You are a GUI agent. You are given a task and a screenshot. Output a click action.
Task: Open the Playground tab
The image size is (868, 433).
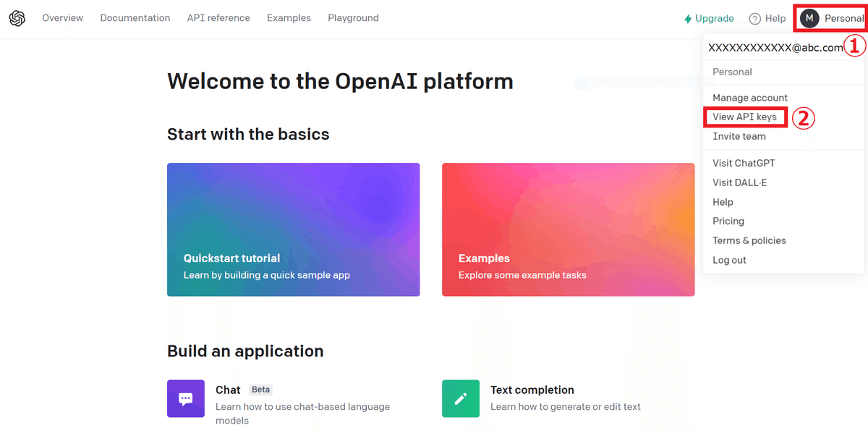pos(353,17)
